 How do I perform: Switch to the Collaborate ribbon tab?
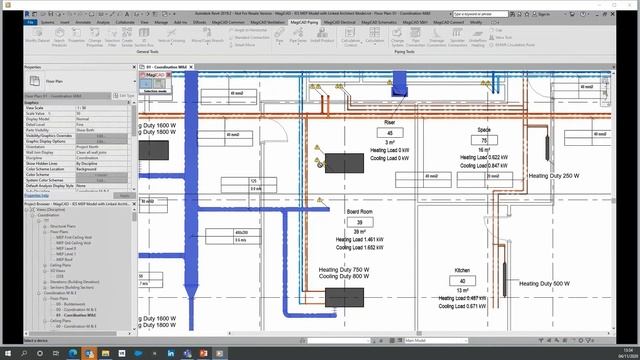[x=125, y=22]
